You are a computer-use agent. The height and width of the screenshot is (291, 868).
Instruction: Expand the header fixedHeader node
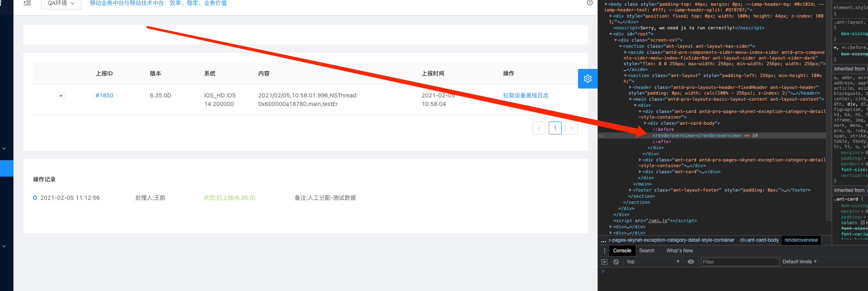point(630,88)
